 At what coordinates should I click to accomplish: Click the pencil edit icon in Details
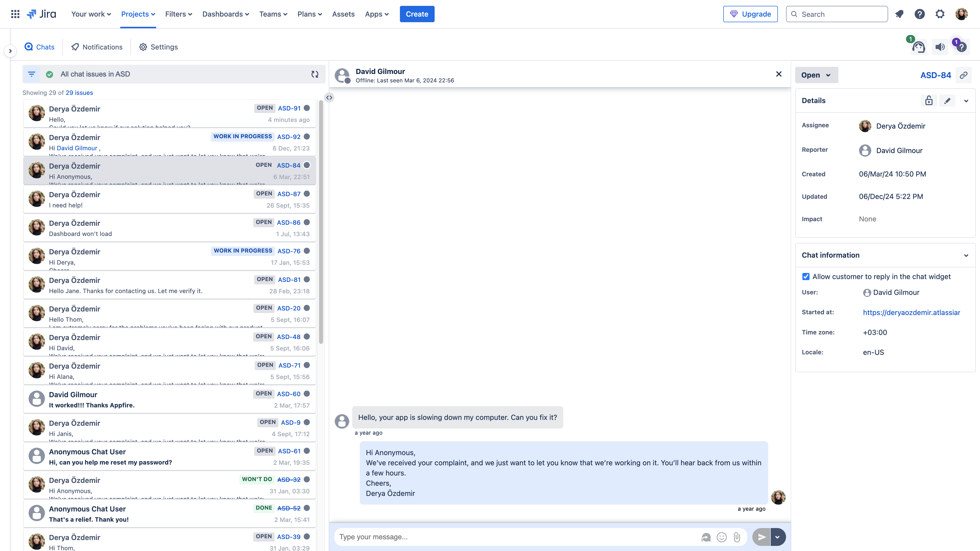click(x=947, y=101)
